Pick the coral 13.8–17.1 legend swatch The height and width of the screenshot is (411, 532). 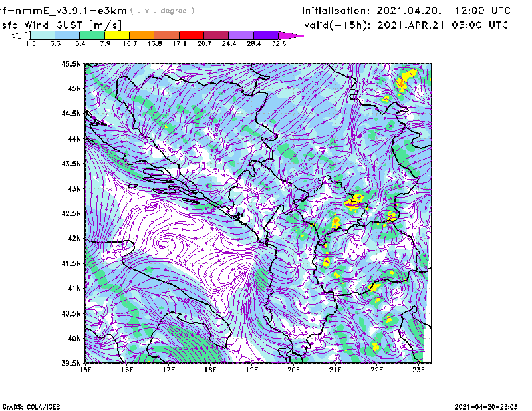167,35
